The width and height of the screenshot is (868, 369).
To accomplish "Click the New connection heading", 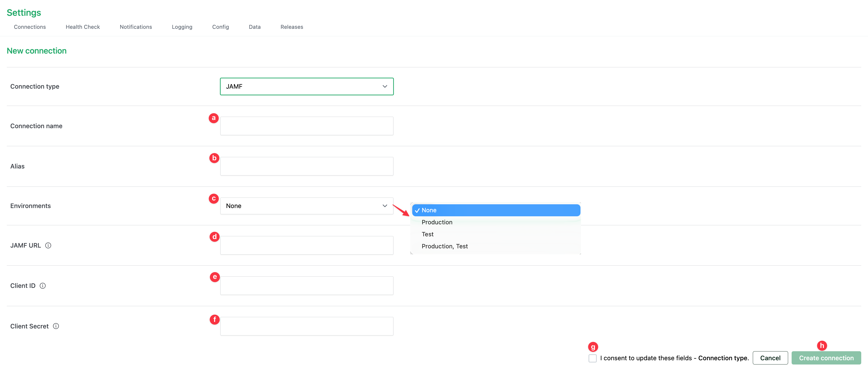I will pos(37,51).
